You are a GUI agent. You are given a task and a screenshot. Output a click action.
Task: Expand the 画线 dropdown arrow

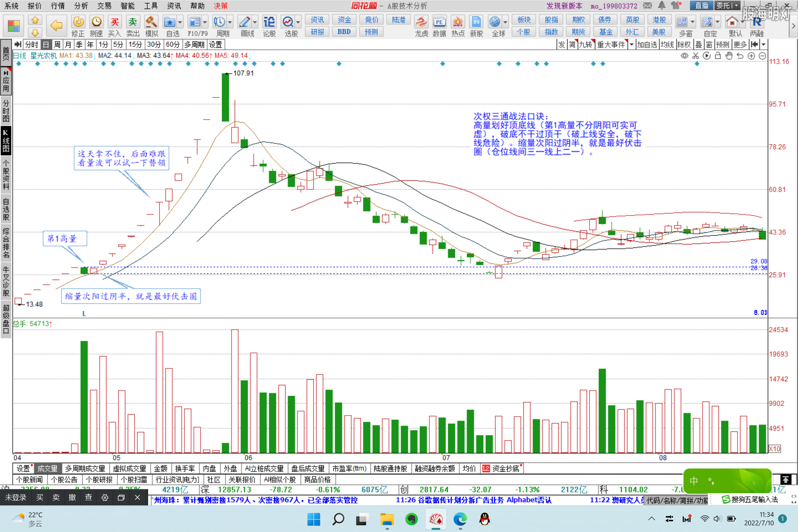coord(255,22)
